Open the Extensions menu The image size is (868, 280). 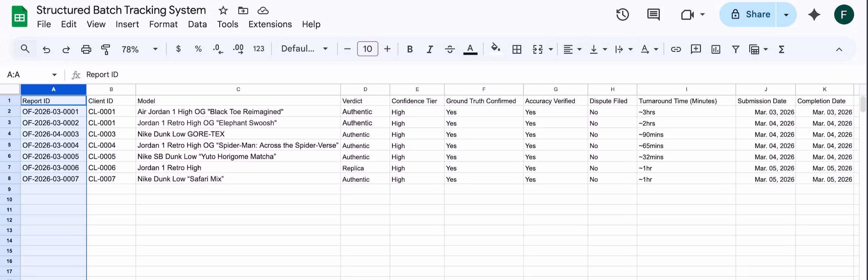point(270,24)
